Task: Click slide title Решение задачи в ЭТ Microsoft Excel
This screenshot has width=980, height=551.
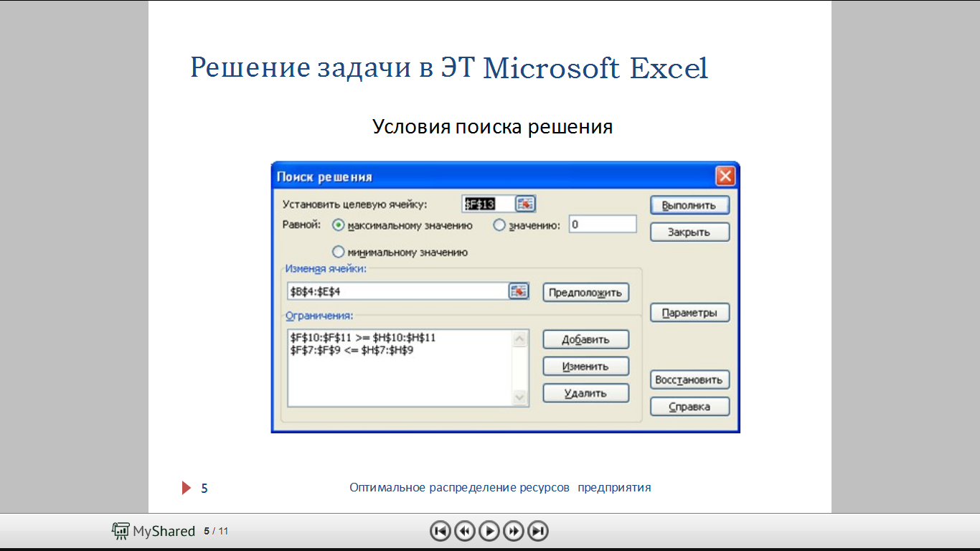Action: point(449,68)
